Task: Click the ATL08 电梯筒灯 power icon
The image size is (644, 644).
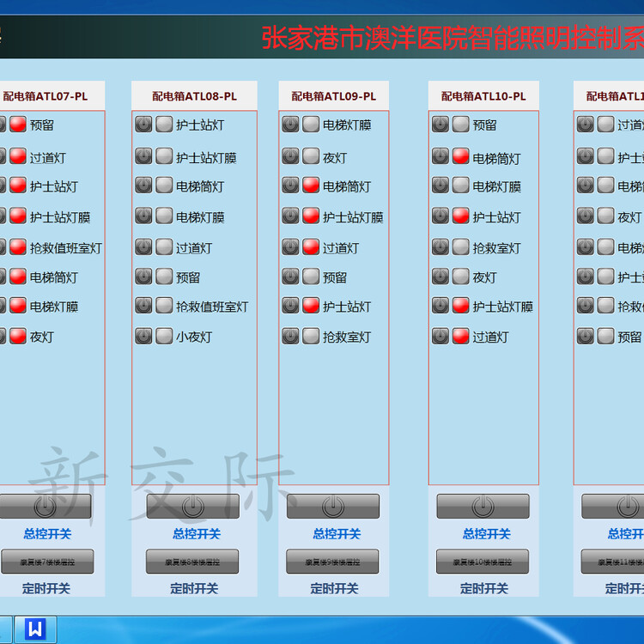Action: pyautogui.click(x=143, y=185)
